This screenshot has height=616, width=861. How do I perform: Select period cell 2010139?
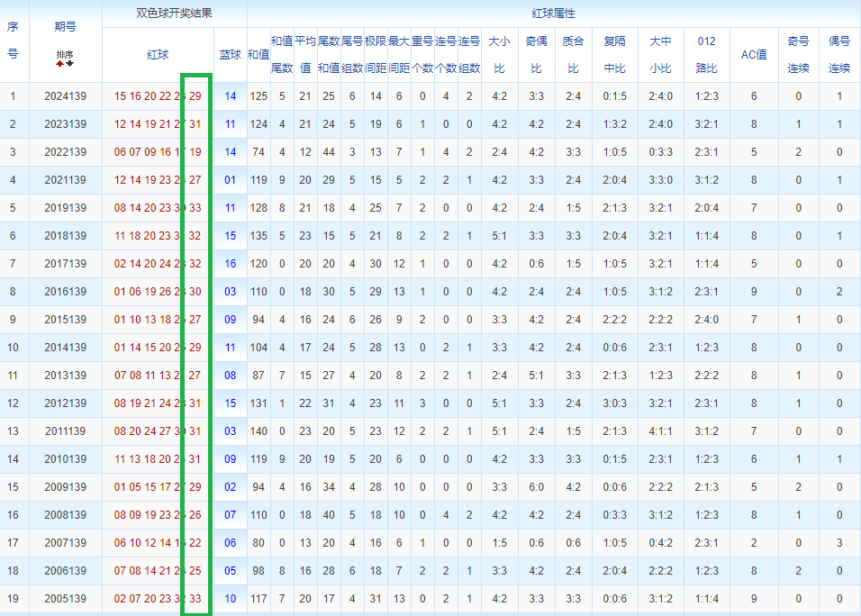coord(66,459)
